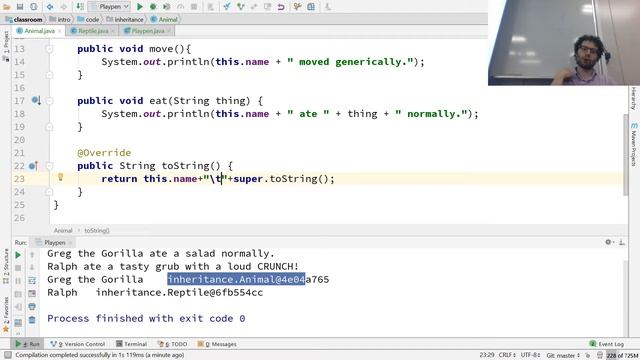Click the pause output icon in Run panel
The height and width of the screenshot is (360, 640).
pyautogui.click(x=18, y=281)
